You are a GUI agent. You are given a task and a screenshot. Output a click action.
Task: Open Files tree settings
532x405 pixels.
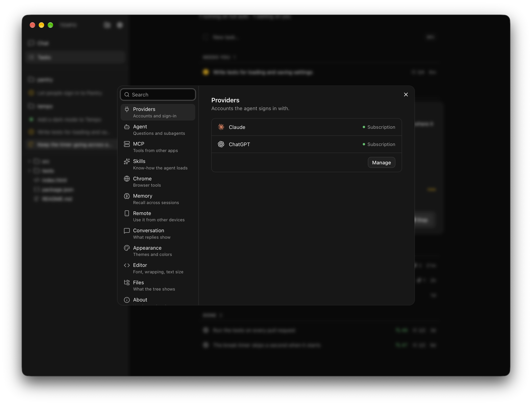coord(158,285)
